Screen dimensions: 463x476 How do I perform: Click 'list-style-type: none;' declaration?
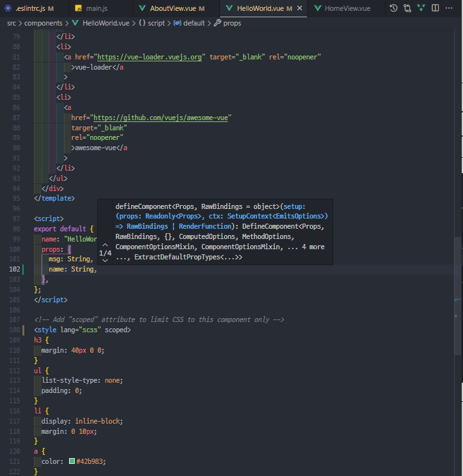82,380
